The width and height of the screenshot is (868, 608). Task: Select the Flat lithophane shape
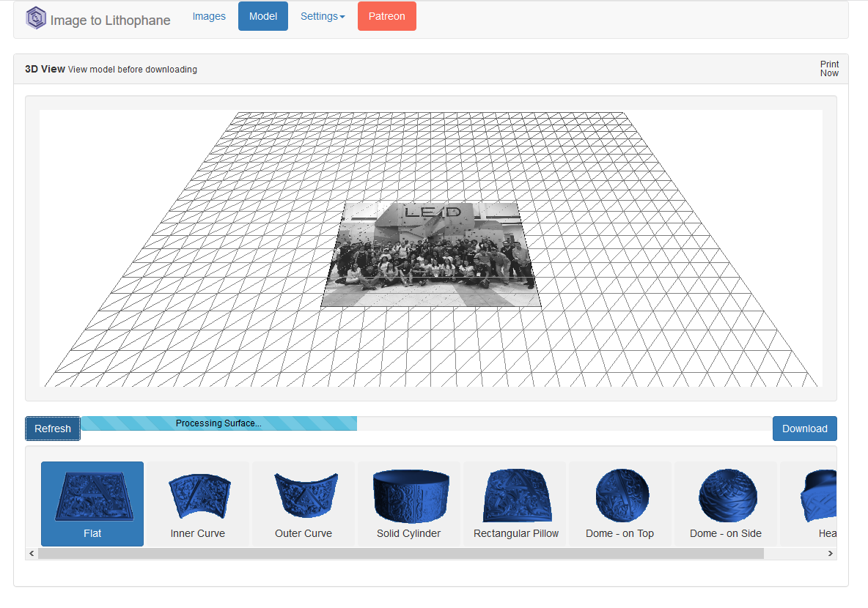pos(92,504)
